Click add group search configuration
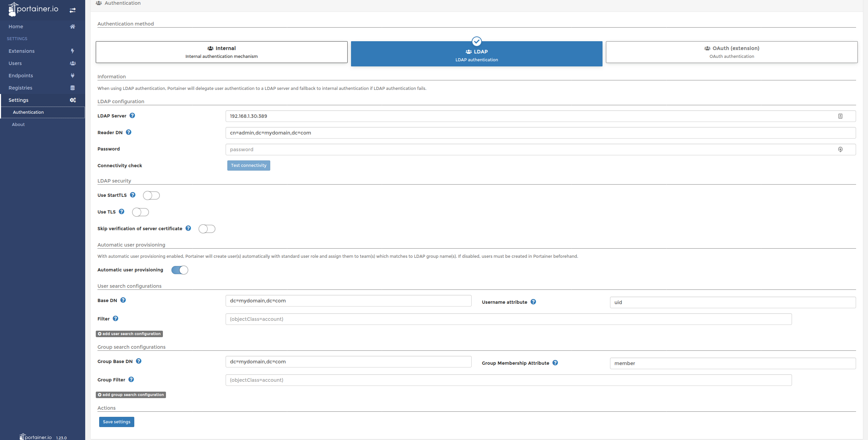The width and height of the screenshot is (868, 440). point(131,394)
